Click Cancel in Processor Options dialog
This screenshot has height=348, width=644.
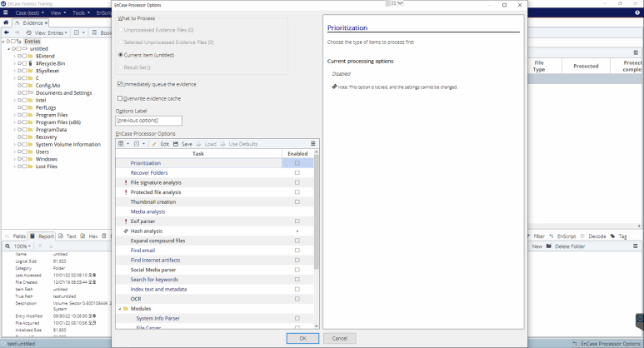[340, 338]
